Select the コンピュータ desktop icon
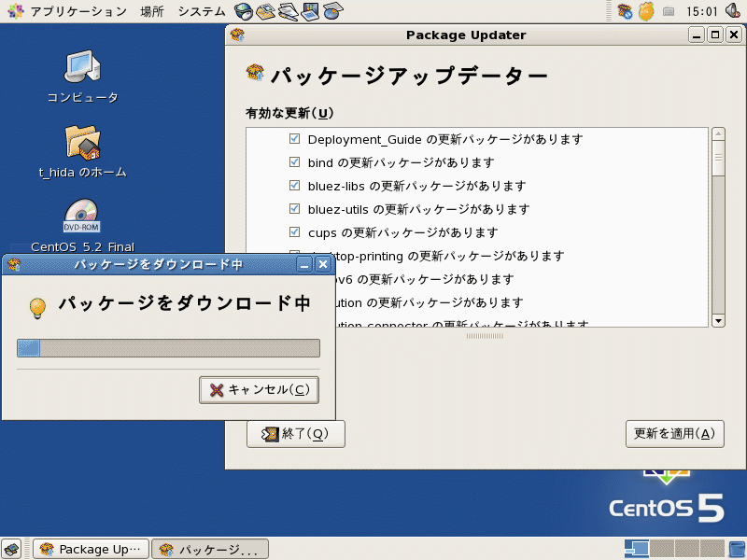Viewport: 747px width, 560px height. pos(82,77)
